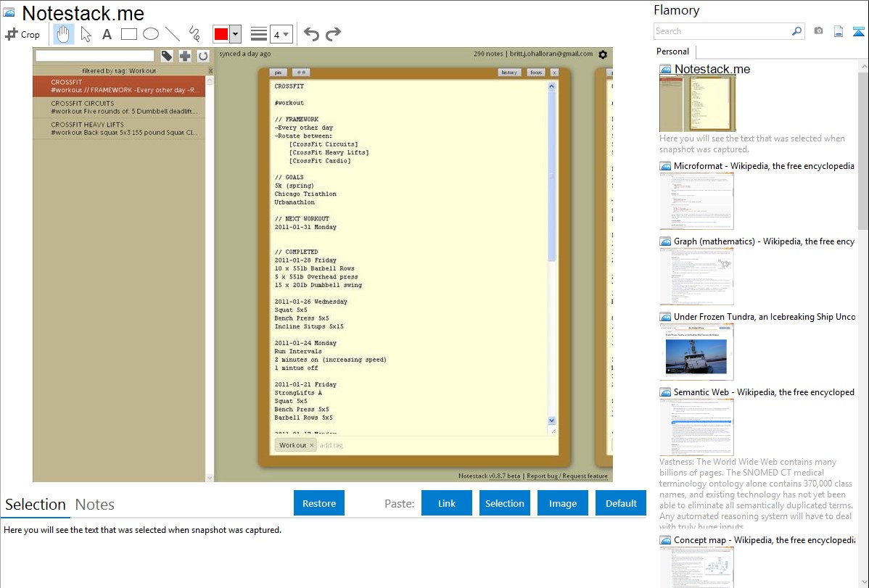The image size is (869, 588).
Task: Open Report bug / Request feature link
Action: [x=567, y=476]
